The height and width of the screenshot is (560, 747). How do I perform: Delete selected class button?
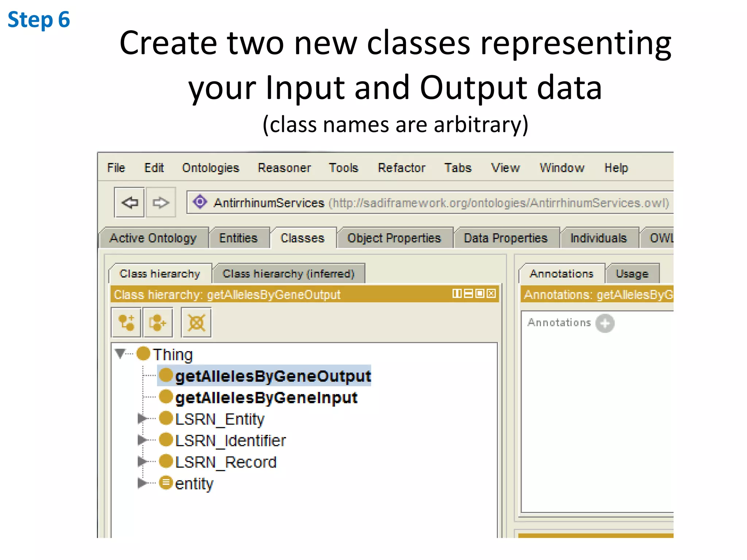tap(196, 323)
